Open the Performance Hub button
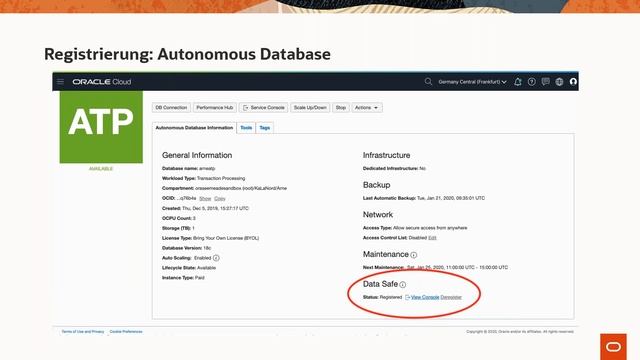 click(x=215, y=108)
